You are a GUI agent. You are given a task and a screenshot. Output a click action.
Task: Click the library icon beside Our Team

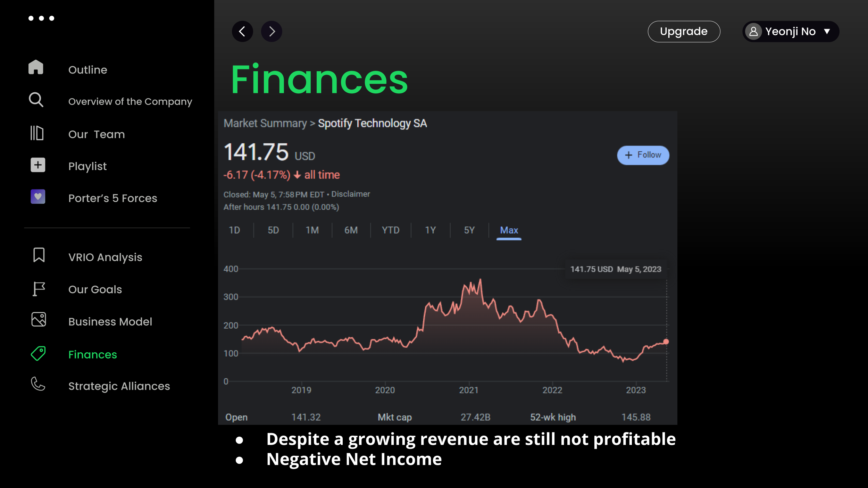pyautogui.click(x=37, y=133)
